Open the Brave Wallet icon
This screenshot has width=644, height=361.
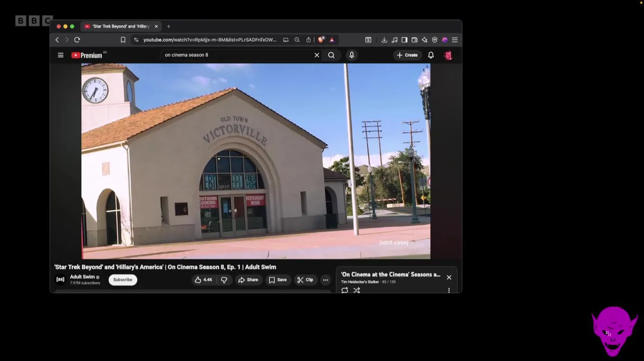414,40
